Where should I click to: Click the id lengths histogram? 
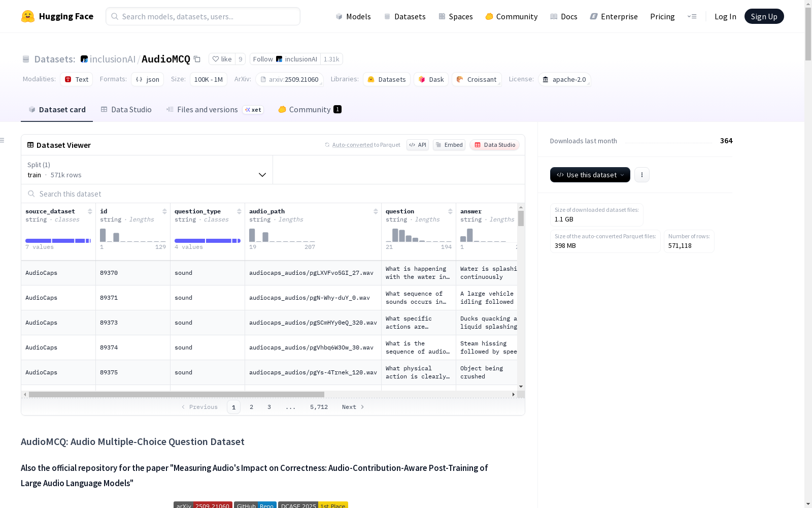click(x=133, y=235)
